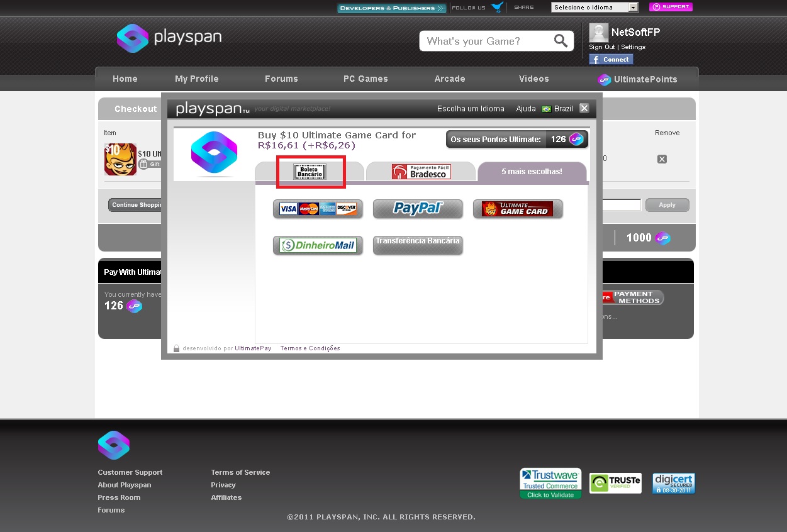
Task: Click the Twitter follow us bird icon
Action: click(498, 8)
